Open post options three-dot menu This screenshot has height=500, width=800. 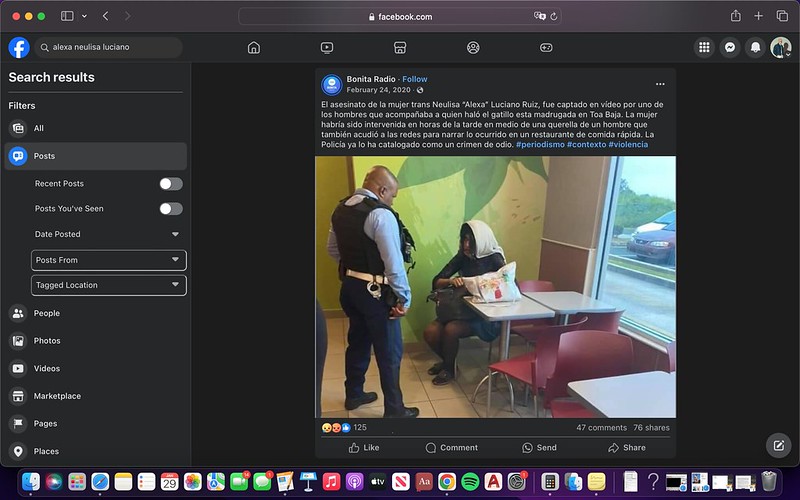pos(660,84)
